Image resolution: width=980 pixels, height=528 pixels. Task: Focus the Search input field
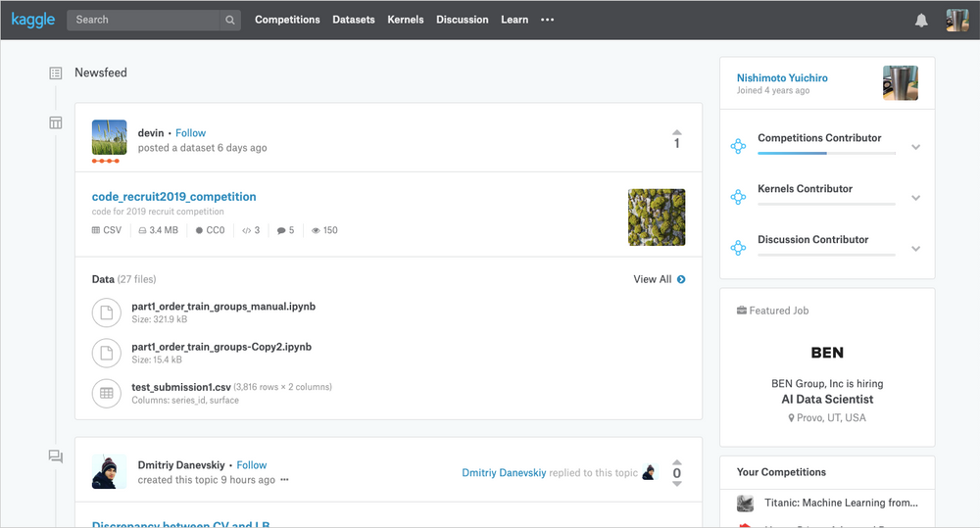point(144,20)
